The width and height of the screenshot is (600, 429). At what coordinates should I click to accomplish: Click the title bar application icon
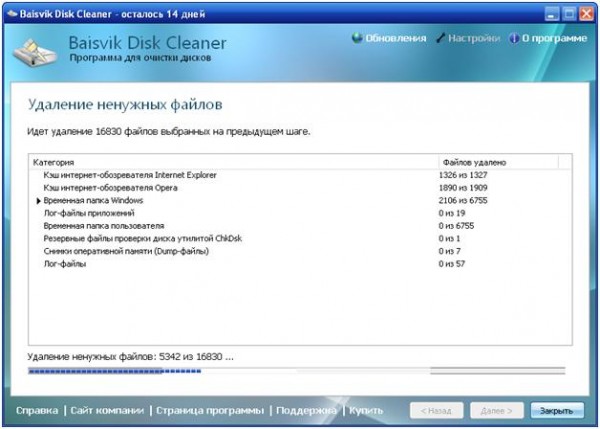point(12,14)
